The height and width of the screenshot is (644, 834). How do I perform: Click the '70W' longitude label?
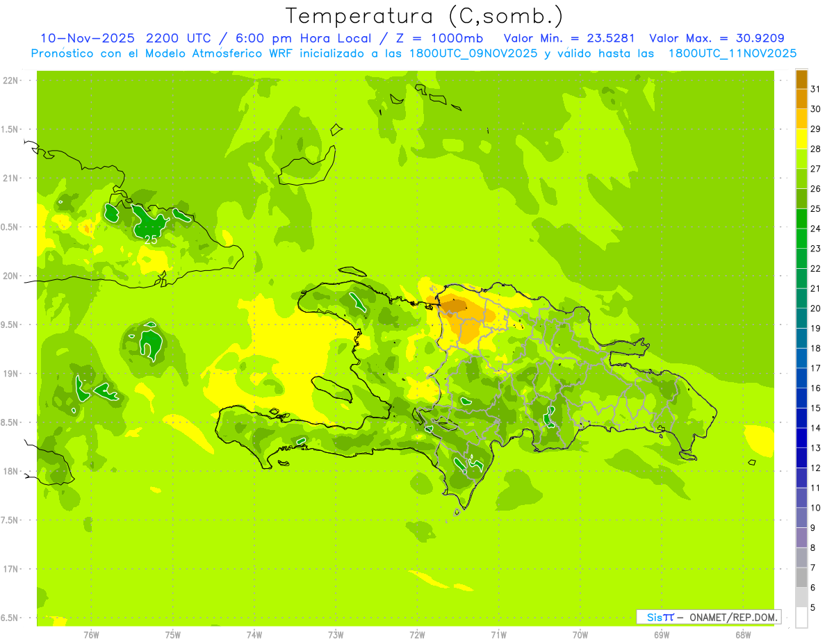pyautogui.click(x=580, y=635)
